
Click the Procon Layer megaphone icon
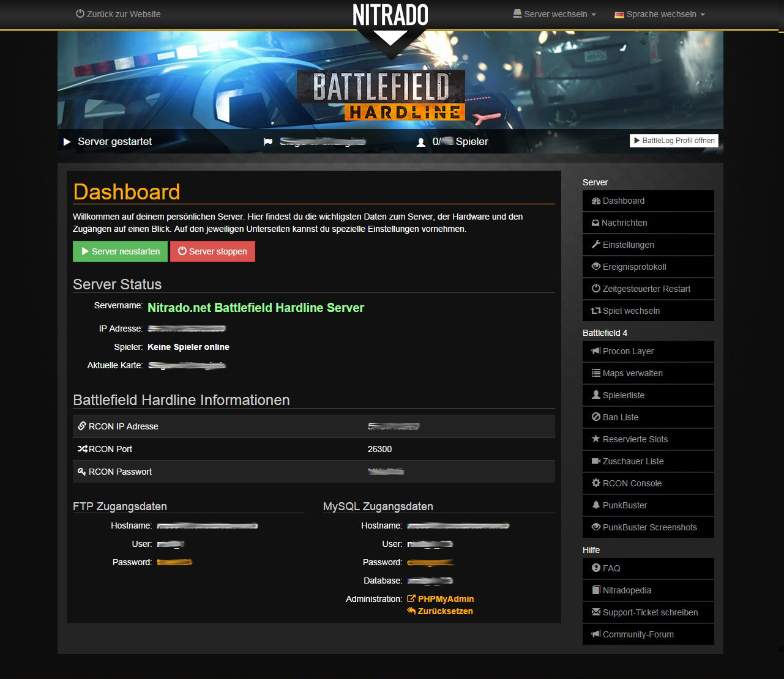coord(596,351)
